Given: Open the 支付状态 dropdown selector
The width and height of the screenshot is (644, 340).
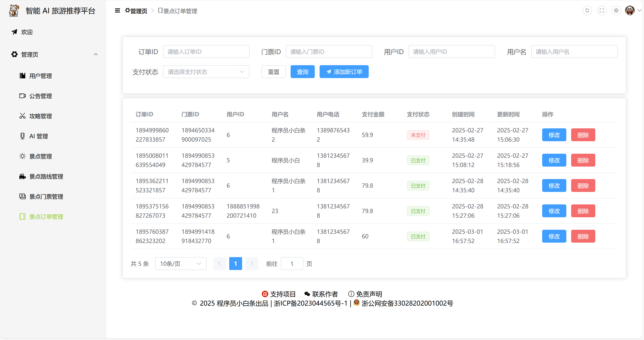Looking at the screenshot, I should pos(206,72).
